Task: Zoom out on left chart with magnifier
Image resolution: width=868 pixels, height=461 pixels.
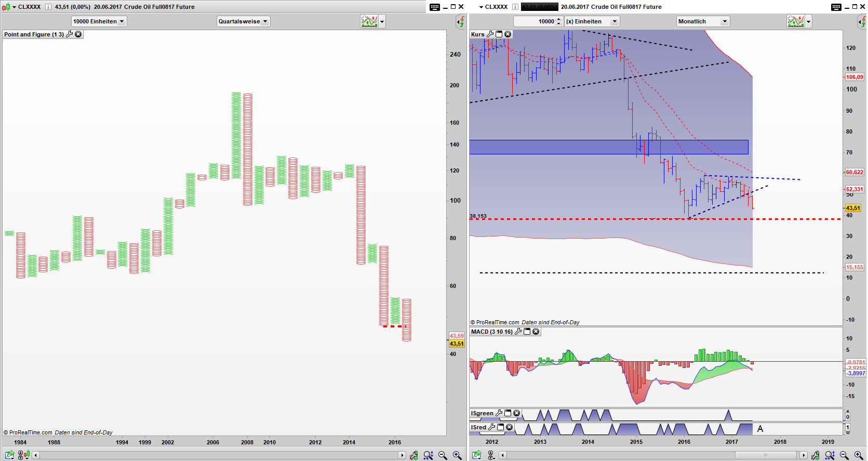Action: (443, 455)
